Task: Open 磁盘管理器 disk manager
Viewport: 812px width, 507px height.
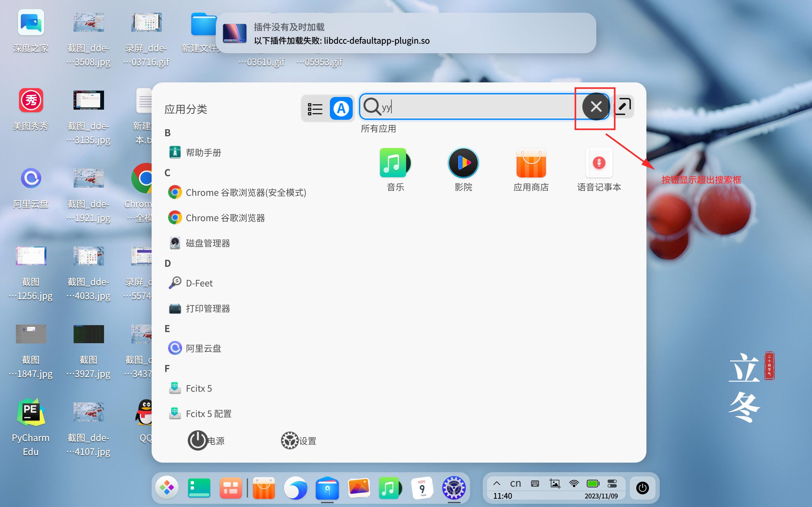Action: click(208, 243)
